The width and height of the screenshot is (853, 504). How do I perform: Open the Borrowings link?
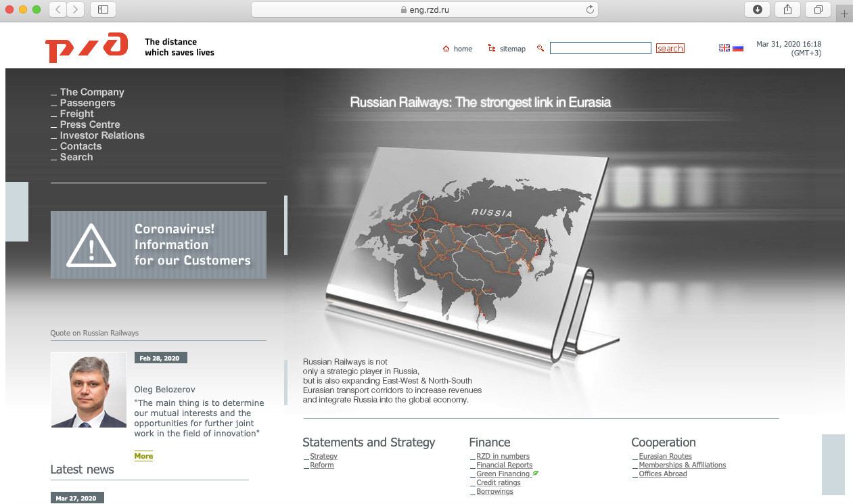494,491
